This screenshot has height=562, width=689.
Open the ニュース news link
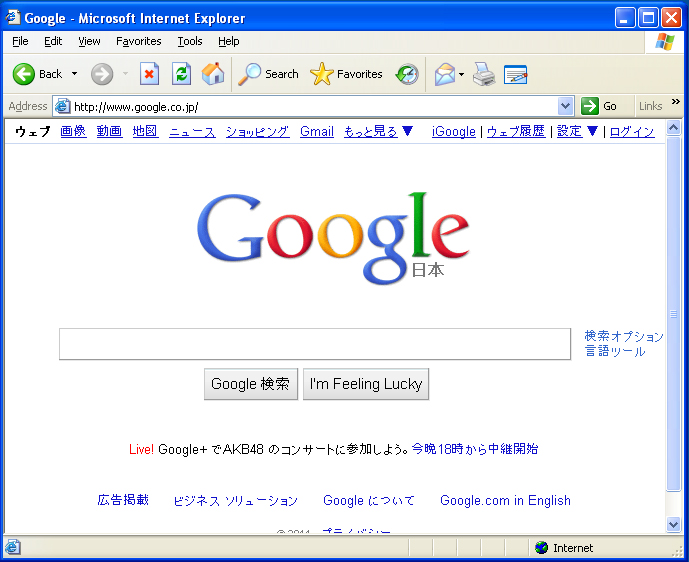(x=192, y=131)
